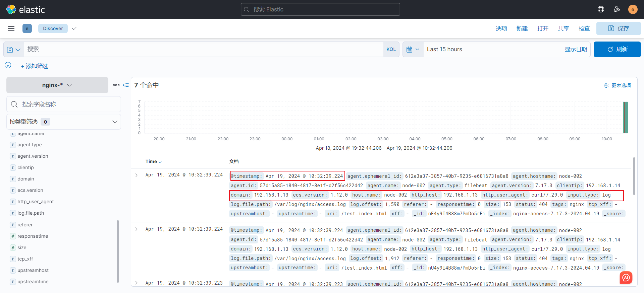Focus the 搜索字段名称 field search input
644x293 pixels.
click(64, 104)
